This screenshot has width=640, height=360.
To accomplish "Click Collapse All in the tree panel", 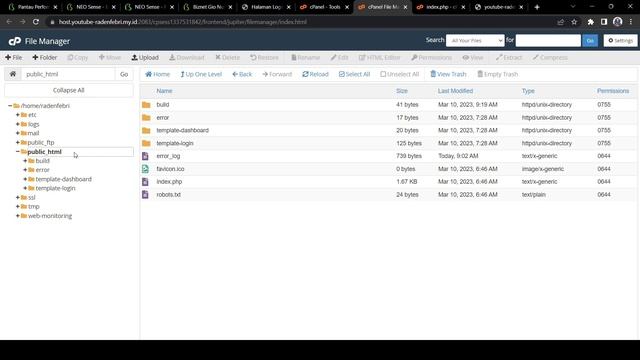I will 69,90.
